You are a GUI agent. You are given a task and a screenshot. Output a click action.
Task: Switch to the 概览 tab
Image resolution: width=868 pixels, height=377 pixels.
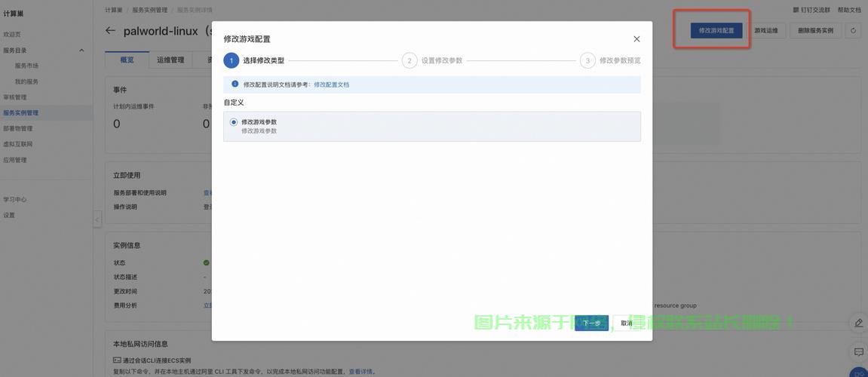point(127,60)
